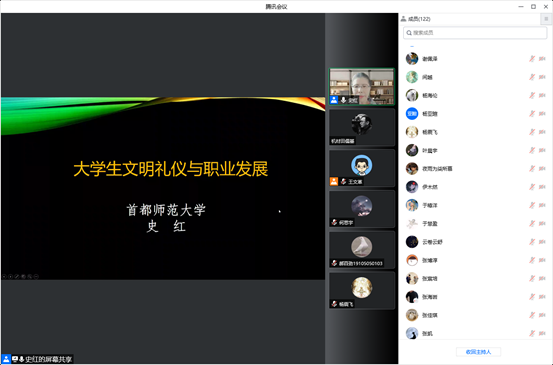
Task: Select 史红's live video thumbnail
Action: point(361,86)
